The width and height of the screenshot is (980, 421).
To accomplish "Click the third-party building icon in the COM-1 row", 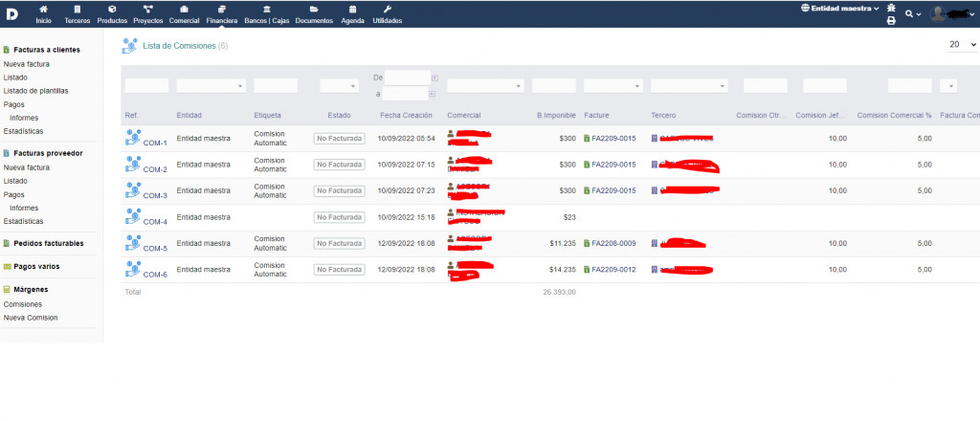I will [x=655, y=139].
